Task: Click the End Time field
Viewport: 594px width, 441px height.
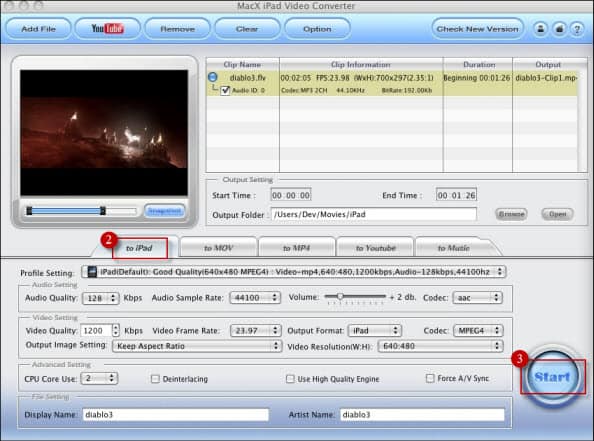Action: pos(456,195)
